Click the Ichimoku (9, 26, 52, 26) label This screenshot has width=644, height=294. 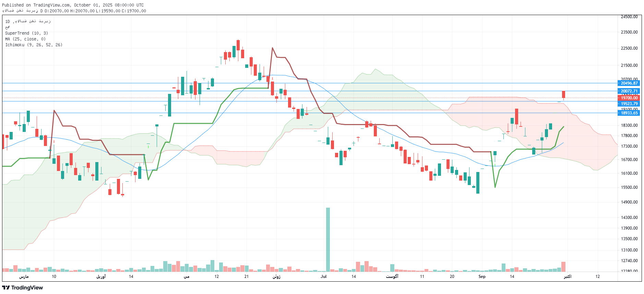(34, 45)
